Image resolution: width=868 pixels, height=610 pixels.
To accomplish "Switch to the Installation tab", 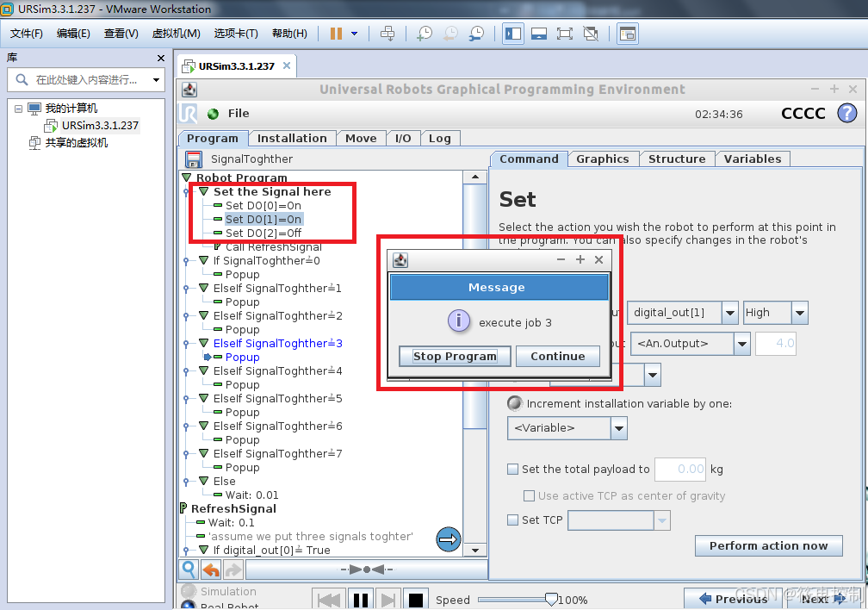I will tap(292, 139).
